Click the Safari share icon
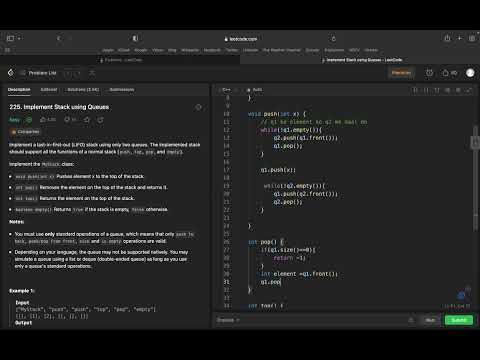This screenshot has width=480, height=360. (447, 38)
